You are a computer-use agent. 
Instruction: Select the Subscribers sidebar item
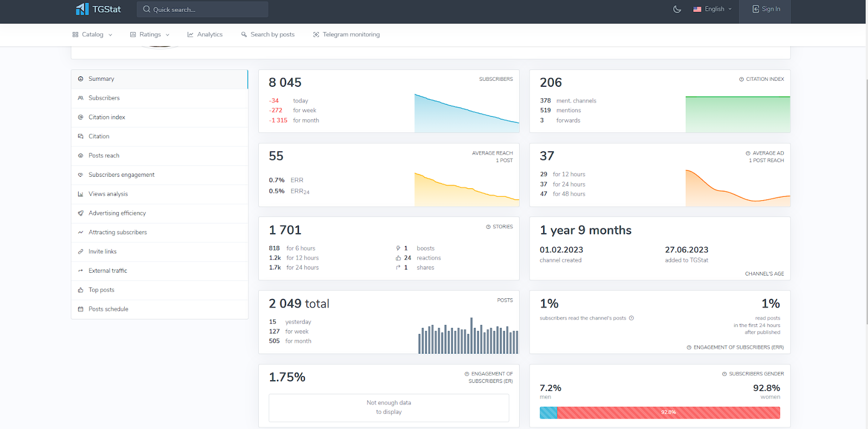click(104, 98)
